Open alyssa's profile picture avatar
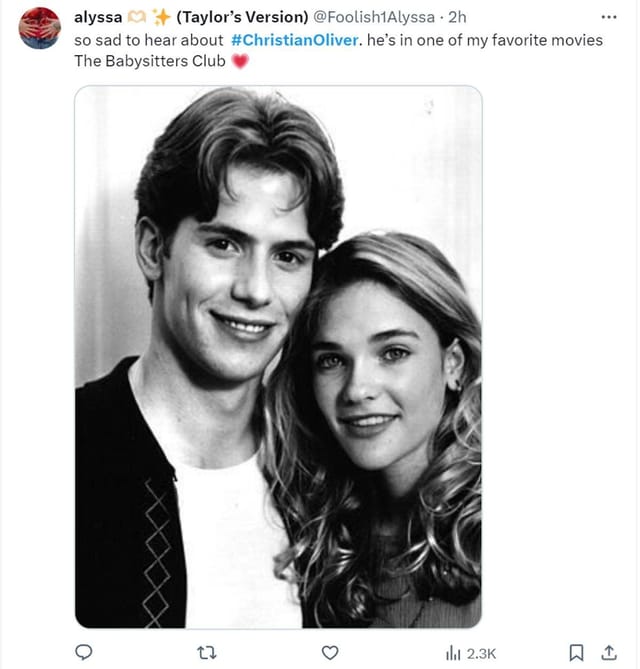Viewport: 640px width, 669px height. (40, 27)
